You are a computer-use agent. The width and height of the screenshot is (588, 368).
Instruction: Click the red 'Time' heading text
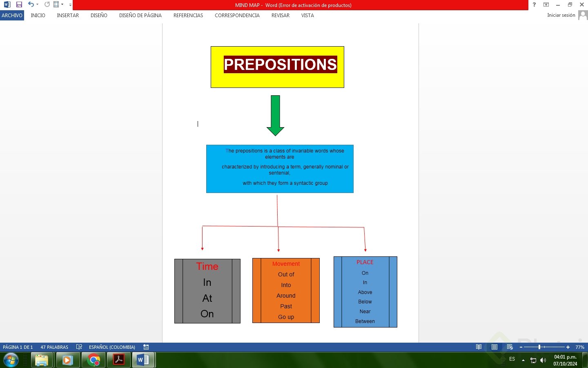(207, 267)
